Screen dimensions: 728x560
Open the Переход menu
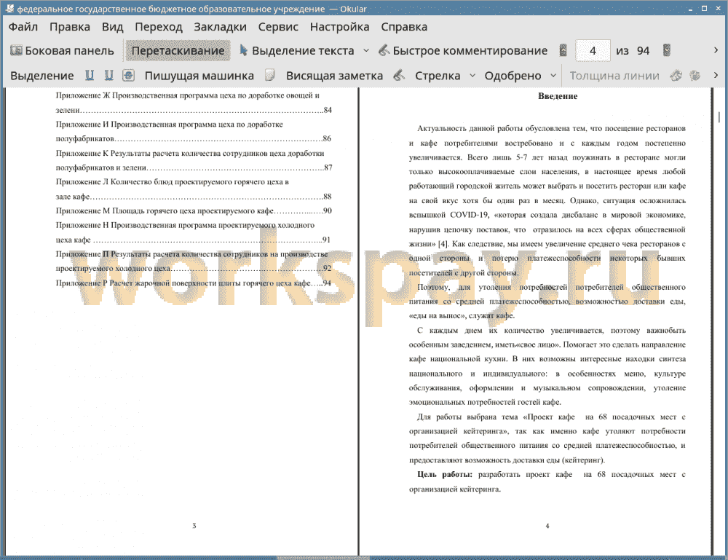click(x=158, y=27)
